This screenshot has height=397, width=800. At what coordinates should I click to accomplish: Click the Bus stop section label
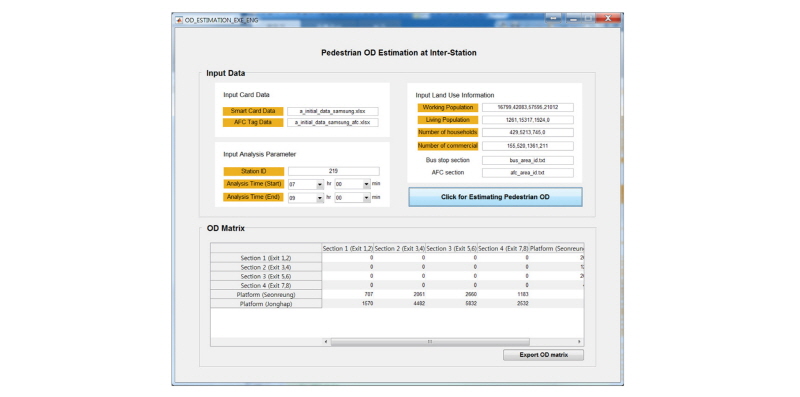click(x=447, y=160)
